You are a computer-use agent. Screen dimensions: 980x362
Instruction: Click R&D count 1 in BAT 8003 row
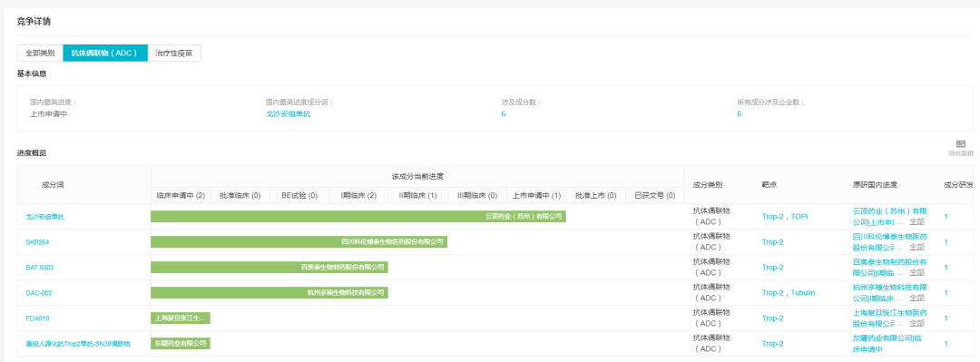pyautogui.click(x=946, y=268)
